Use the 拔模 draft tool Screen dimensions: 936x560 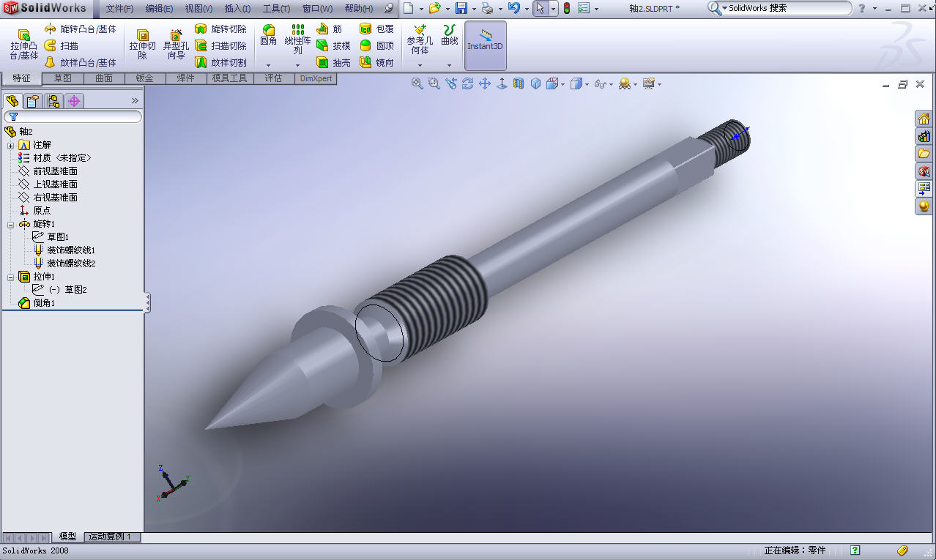(334, 46)
